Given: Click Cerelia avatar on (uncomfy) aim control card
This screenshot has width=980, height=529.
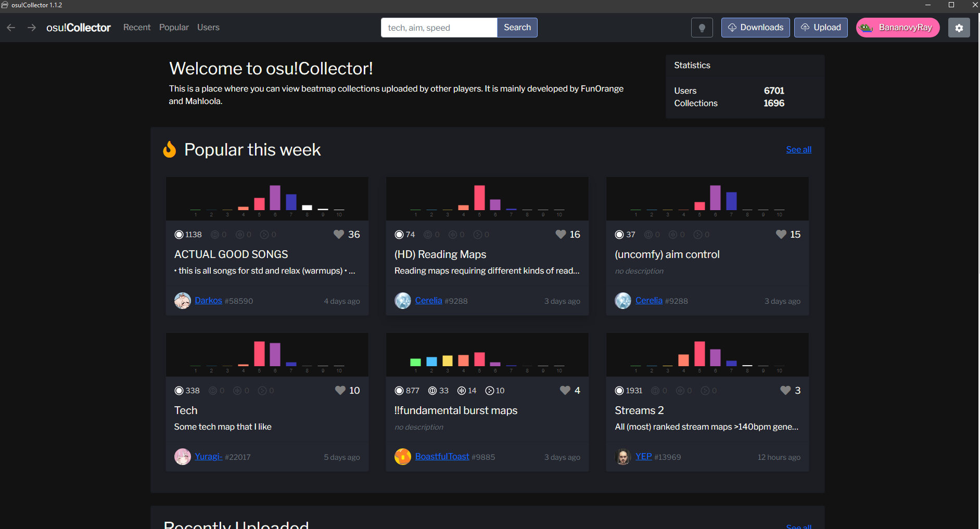Looking at the screenshot, I should pyautogui.click(x=623, y=301).
